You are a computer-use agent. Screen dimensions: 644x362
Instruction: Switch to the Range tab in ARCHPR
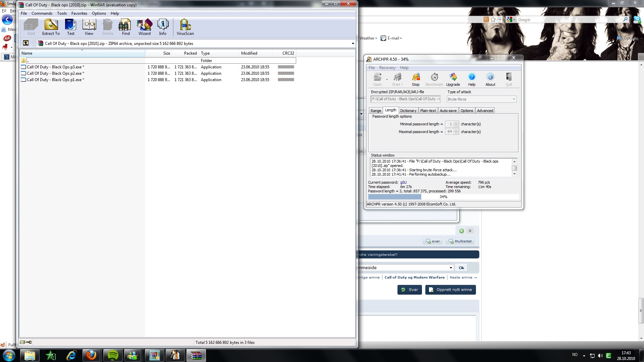376,111
